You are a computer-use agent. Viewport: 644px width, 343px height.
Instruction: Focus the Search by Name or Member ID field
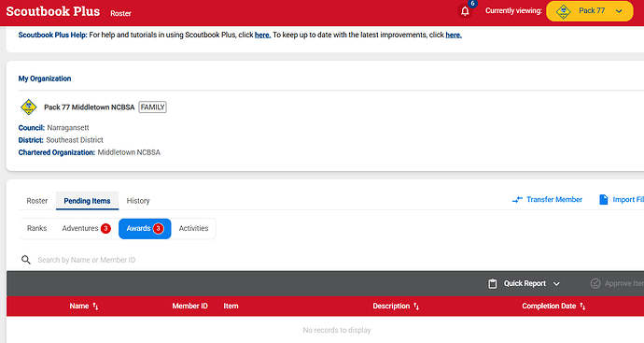tap(164, 260)
